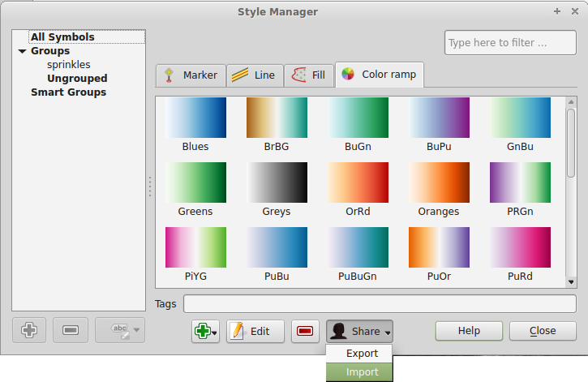Click the green plus add item button
588x382 pixels.
(x=205, y=332)
